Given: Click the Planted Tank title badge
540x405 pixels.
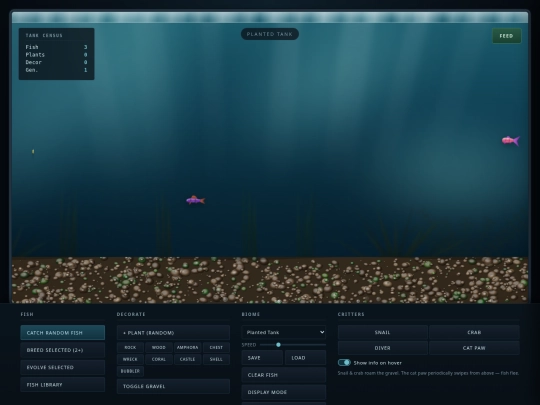Looking at the screenshot, I should coord(270,34).
